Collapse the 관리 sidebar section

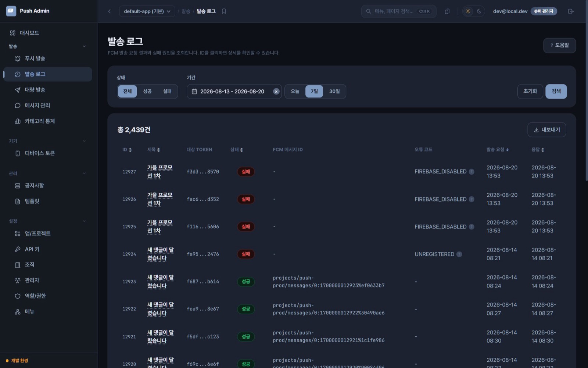pos(84,173)
